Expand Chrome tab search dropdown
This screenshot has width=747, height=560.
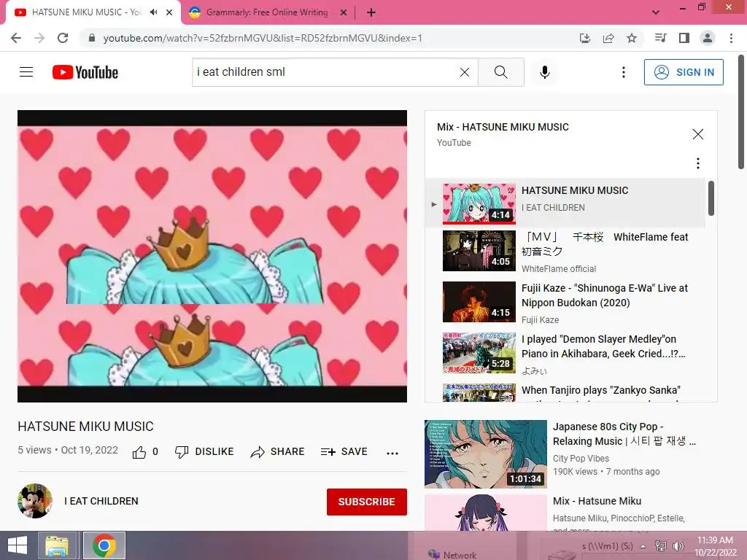tap(656, 12)
